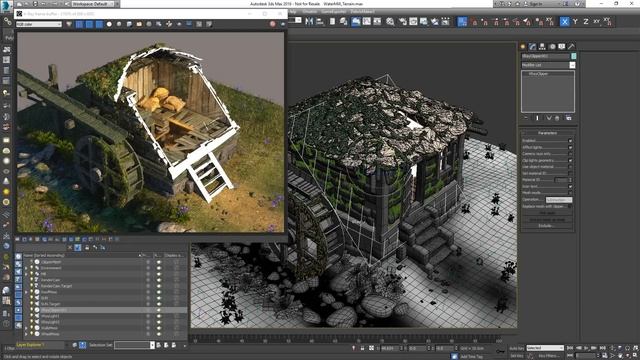
Task: Switch frame buffer to alpha white circle
Action: (x=109, y=24)
